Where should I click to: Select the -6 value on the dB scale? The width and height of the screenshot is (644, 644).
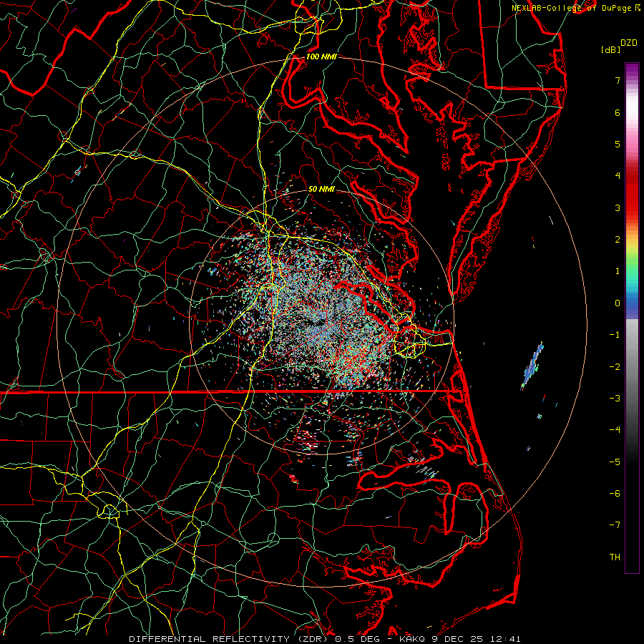(x=615, y=493)
